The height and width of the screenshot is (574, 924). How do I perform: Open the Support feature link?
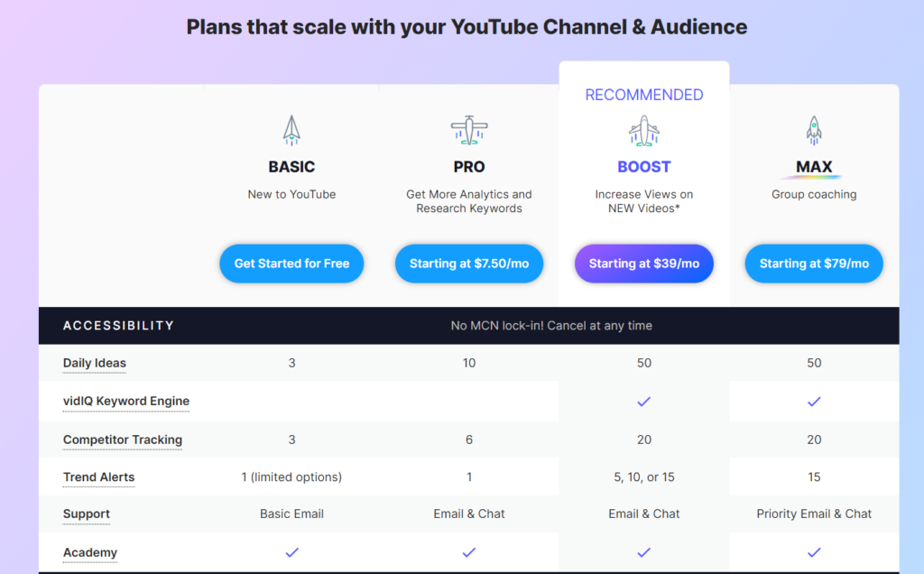tap(86, 514)
